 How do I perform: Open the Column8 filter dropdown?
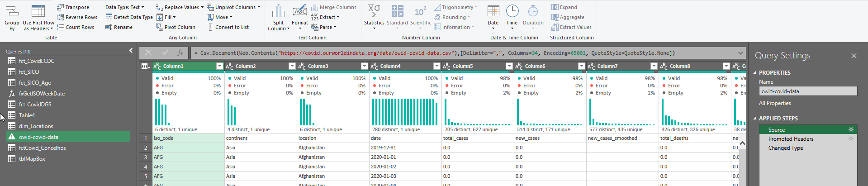(726, 66)
